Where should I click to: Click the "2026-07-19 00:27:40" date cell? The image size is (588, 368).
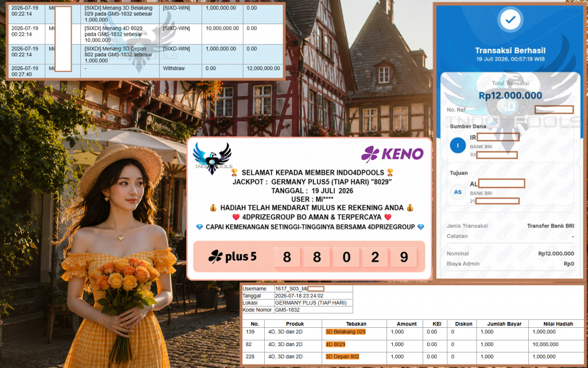25,71
